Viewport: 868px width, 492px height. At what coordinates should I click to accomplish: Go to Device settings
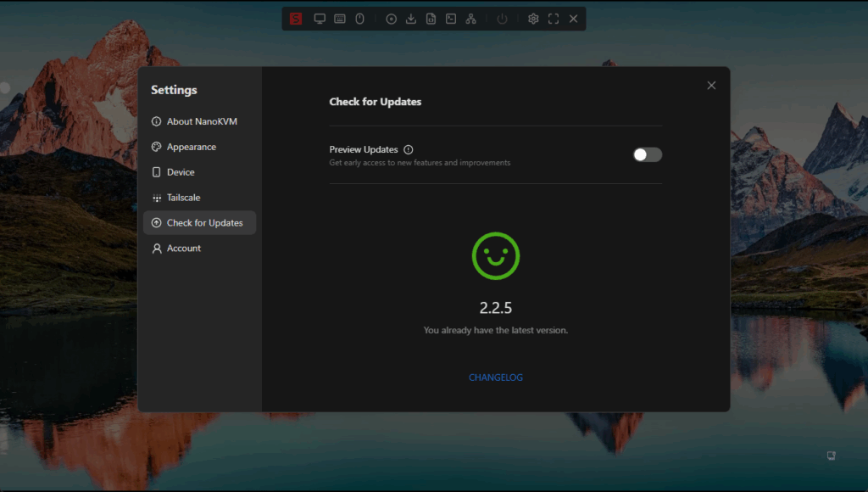(181, 172)
